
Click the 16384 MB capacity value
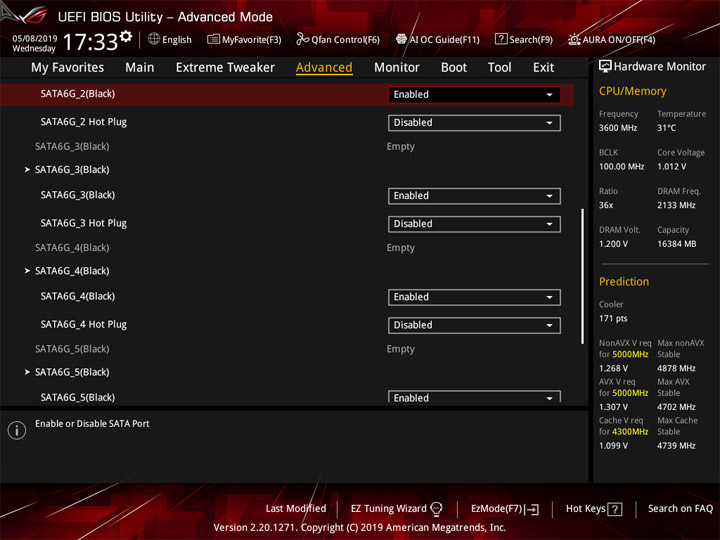(676, 244)
